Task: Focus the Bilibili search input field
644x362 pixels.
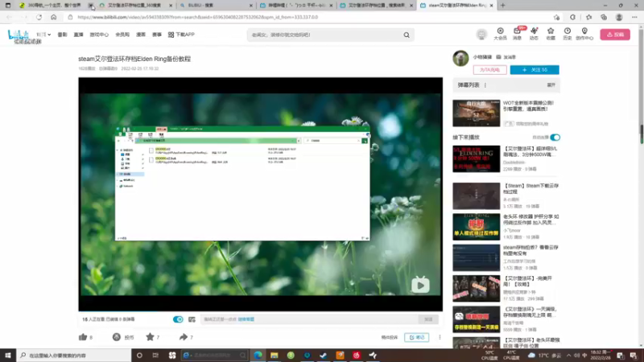Action: tap(324, 35)
